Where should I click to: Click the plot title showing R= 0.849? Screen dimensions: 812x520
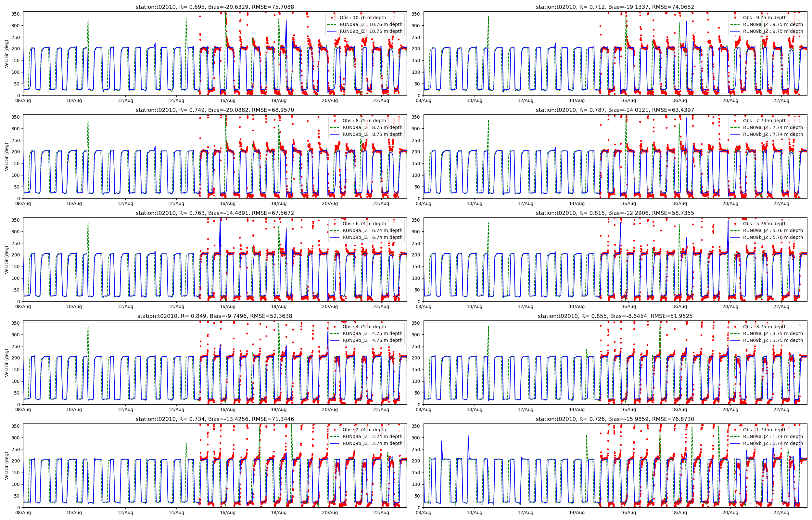coord(215,316)
